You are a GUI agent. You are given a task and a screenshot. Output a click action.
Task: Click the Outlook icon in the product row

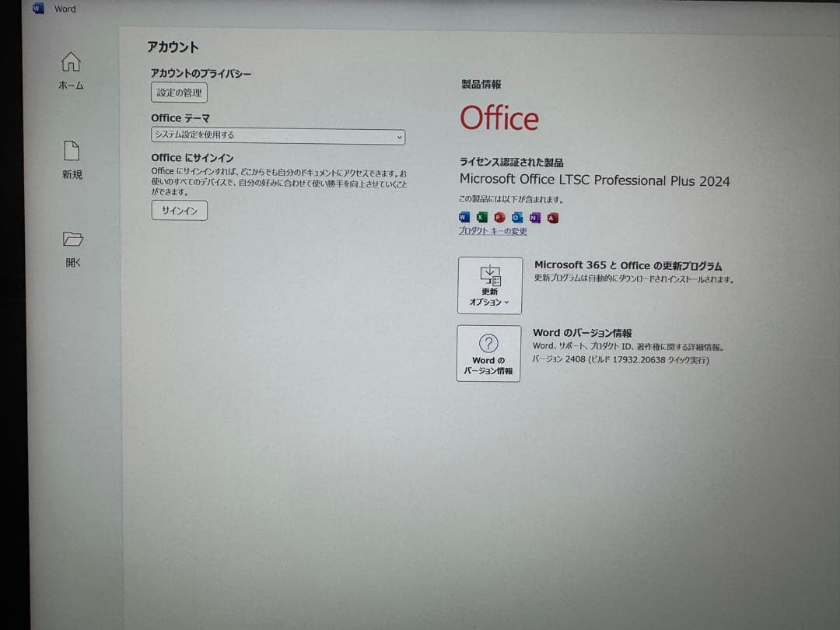click(x=516, y=217)
